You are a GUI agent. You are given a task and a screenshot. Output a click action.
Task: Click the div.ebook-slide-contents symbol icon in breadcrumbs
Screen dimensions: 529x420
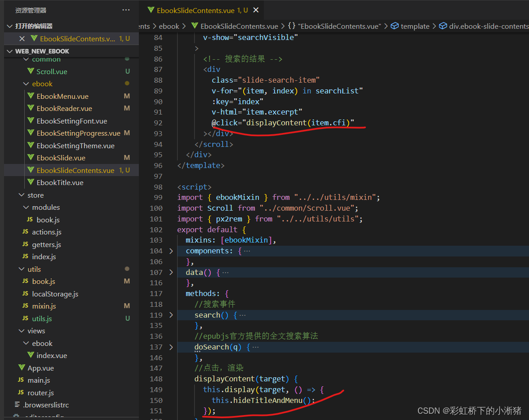[443, 26]
